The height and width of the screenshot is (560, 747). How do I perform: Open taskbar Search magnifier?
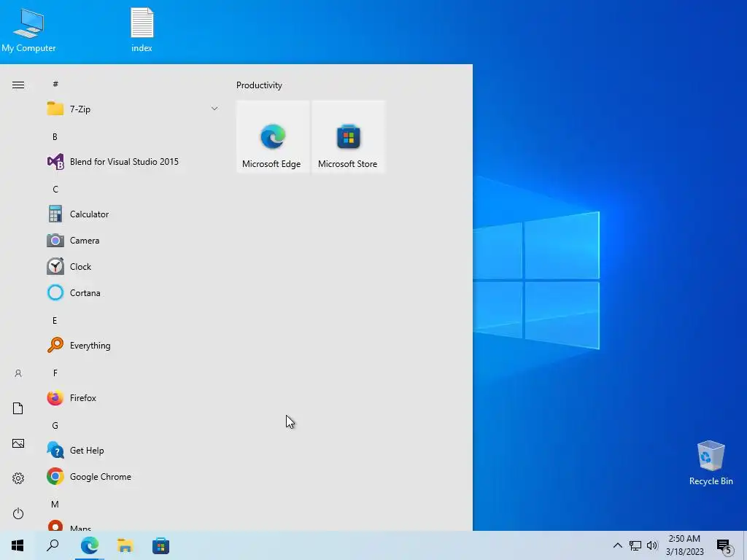coord(53,545)
